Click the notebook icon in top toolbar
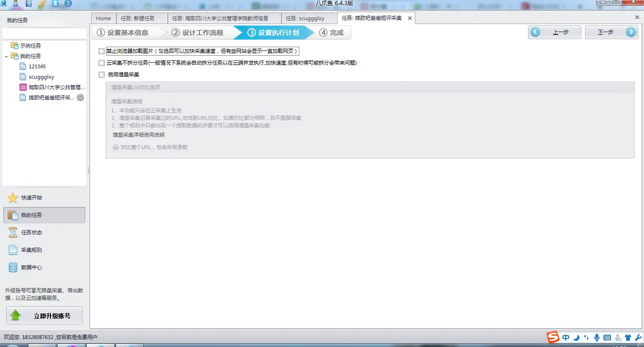This screenshot has width=644, height=347. 29,3
